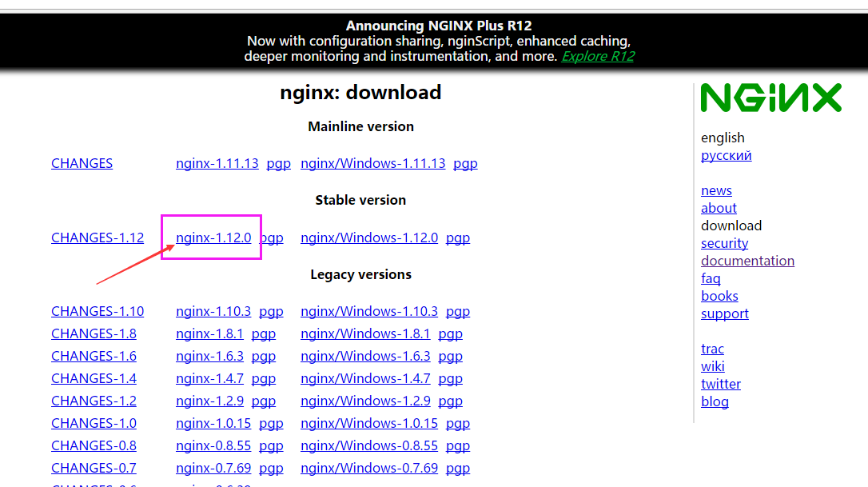Download nginx-1.4.7
Image resolution: width=868 pixels, height=487 pixels.
[209, 378]
